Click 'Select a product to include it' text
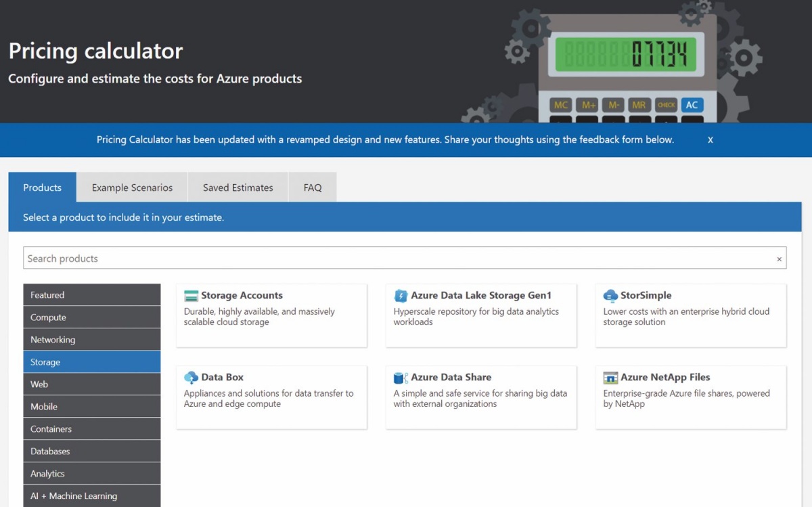Viewport: 812px width, 507px height. click(x=123, y=217)
